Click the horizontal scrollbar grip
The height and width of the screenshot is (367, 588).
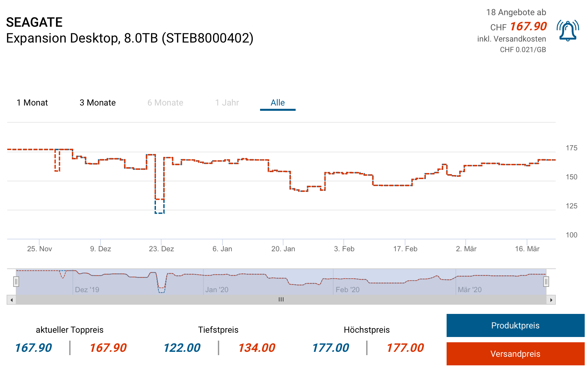[x=281, y=300]
